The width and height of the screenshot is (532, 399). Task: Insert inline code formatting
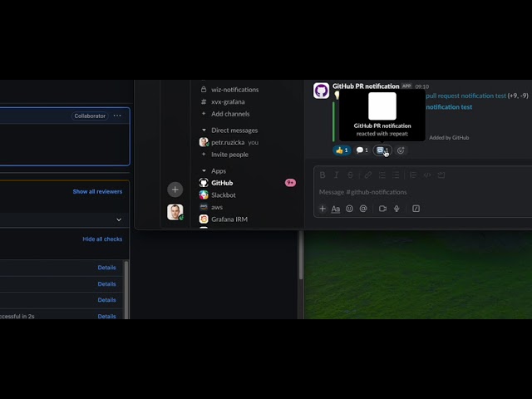(x=427, y=175)
